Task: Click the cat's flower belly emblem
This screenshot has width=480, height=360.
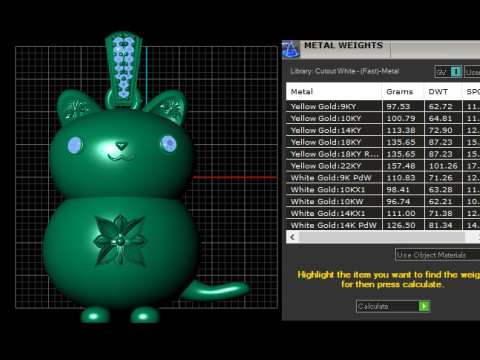Action: point(120,240)
